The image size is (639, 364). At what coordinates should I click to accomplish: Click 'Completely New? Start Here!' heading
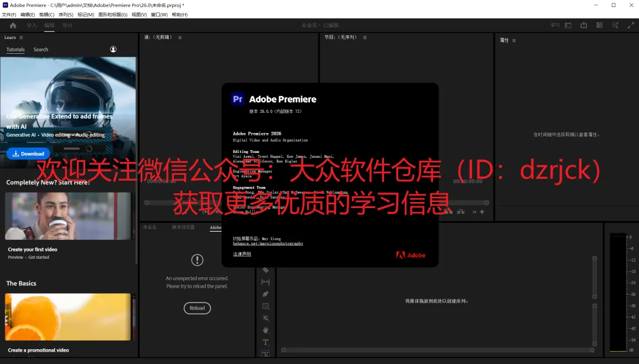tap(48, 183)
